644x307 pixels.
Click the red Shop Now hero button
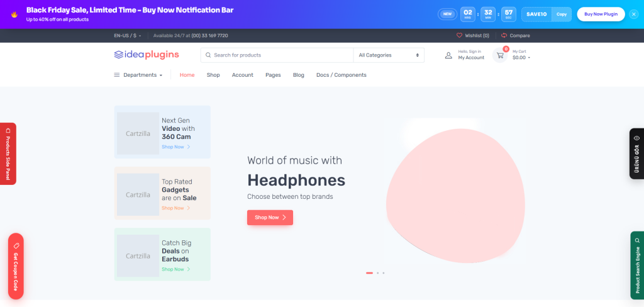pos(270,218)
